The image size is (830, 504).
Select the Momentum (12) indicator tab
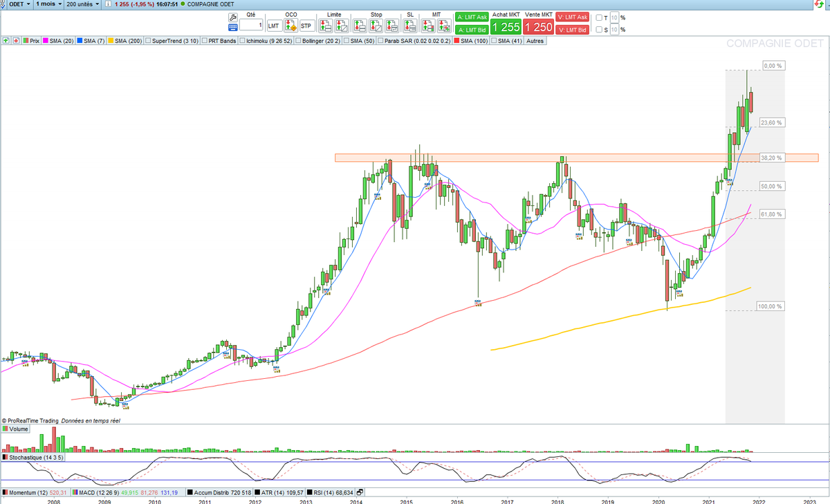(35, 492)
